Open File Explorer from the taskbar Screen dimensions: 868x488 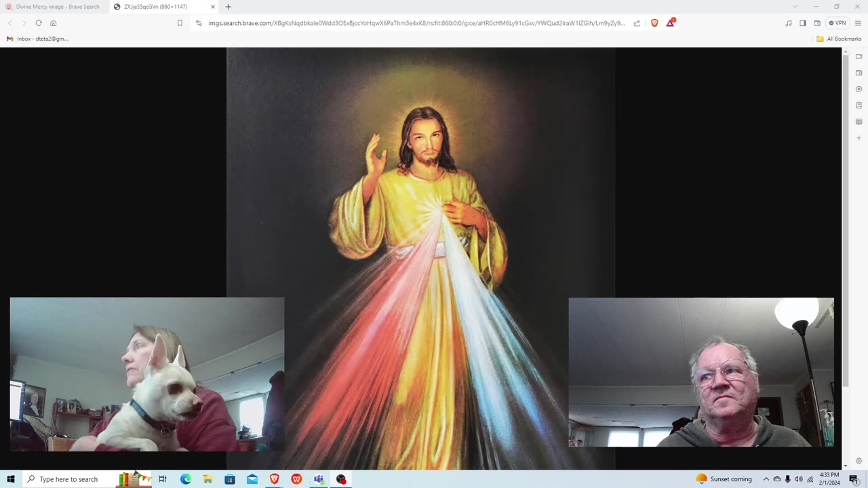click(x=208, y=479)
